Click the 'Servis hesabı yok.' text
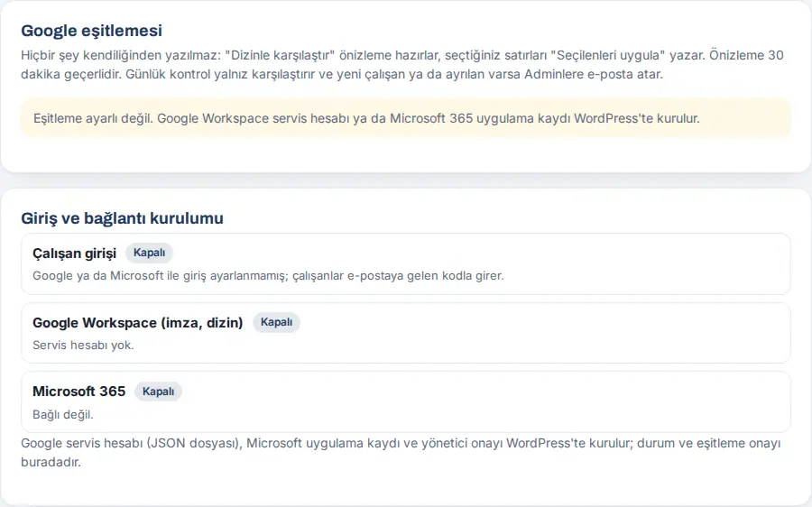This screenshot has width=812, height=507. point(83,345)
